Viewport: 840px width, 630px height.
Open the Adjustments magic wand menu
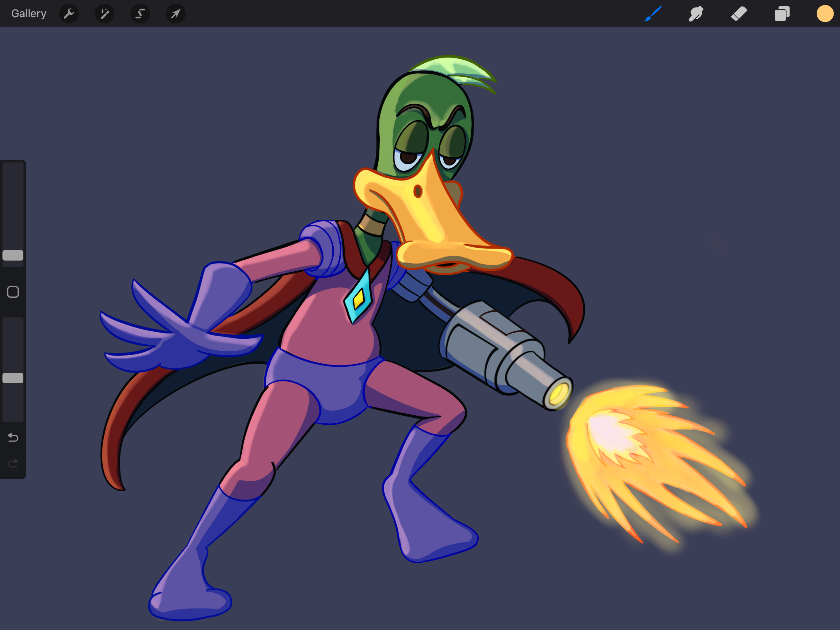coord(105,14)
